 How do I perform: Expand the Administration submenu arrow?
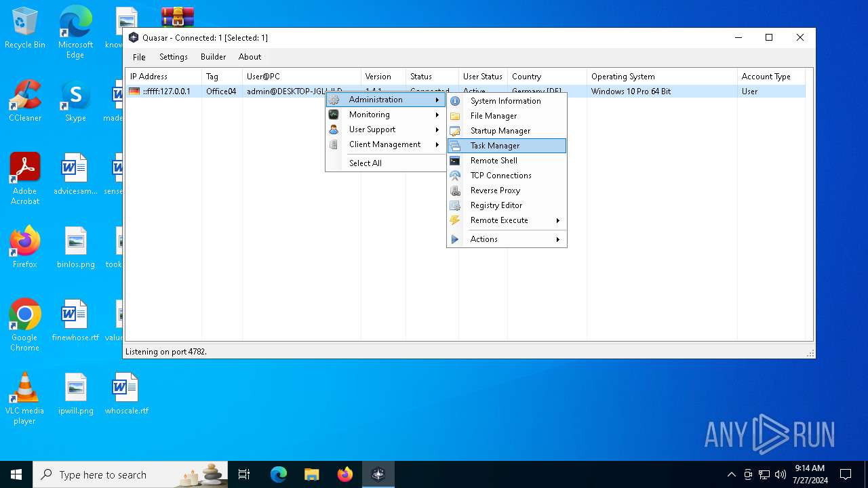[437, 100]
